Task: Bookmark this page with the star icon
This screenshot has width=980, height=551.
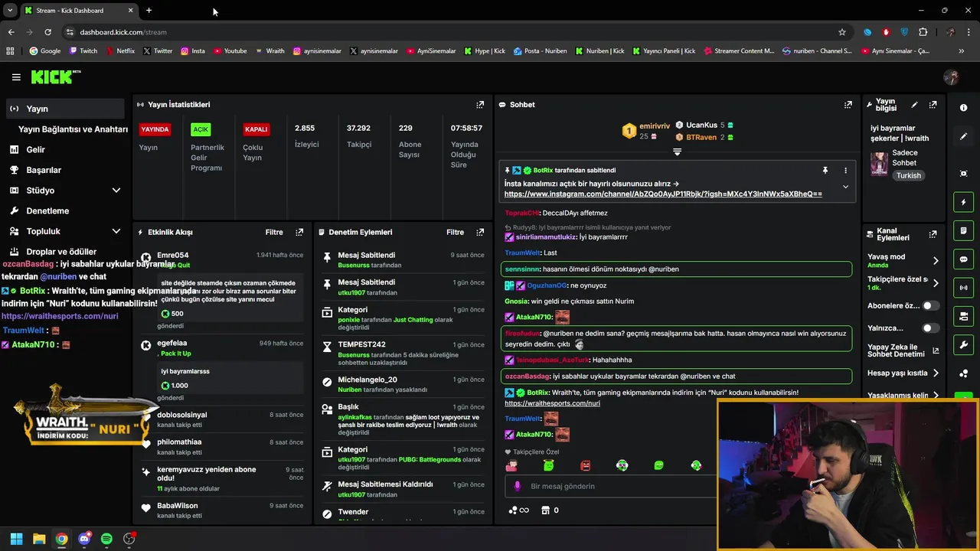Action: (x=842, y=32)
